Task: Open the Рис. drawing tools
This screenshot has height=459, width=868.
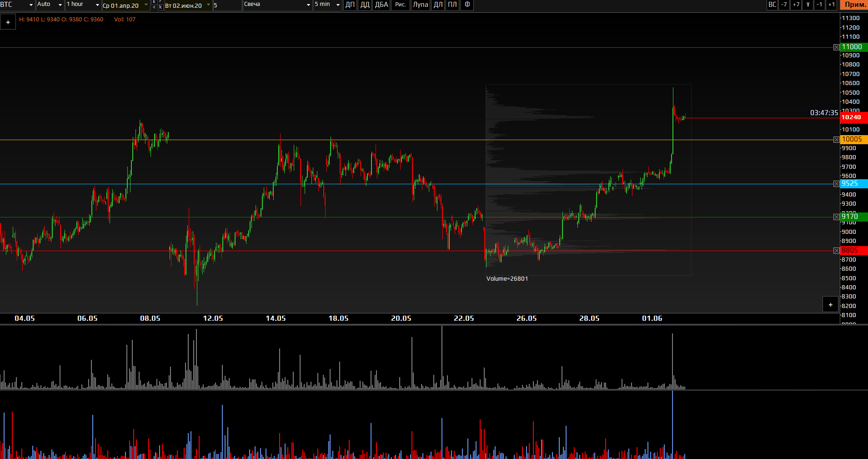Action: 400,5
